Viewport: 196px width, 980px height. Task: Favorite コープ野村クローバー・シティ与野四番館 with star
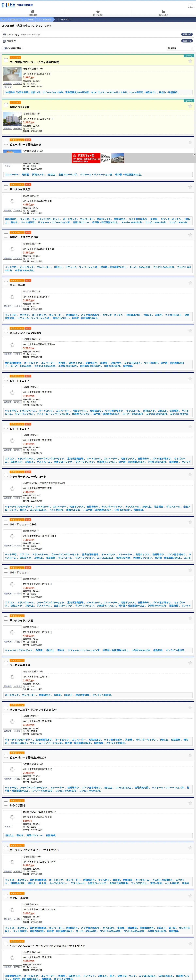[x=190, y=61]
